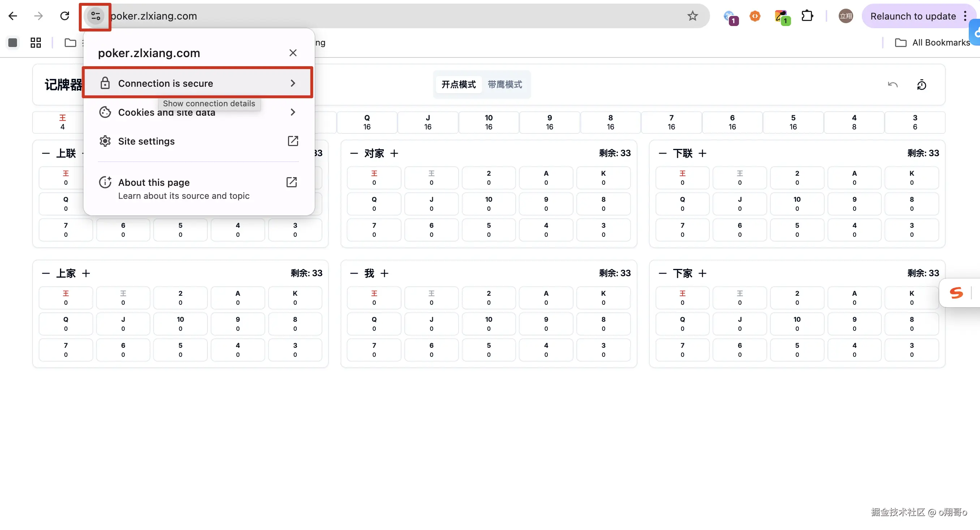Open the tab groups grid icon
The image size is (980, 530).
click(35, 43)
